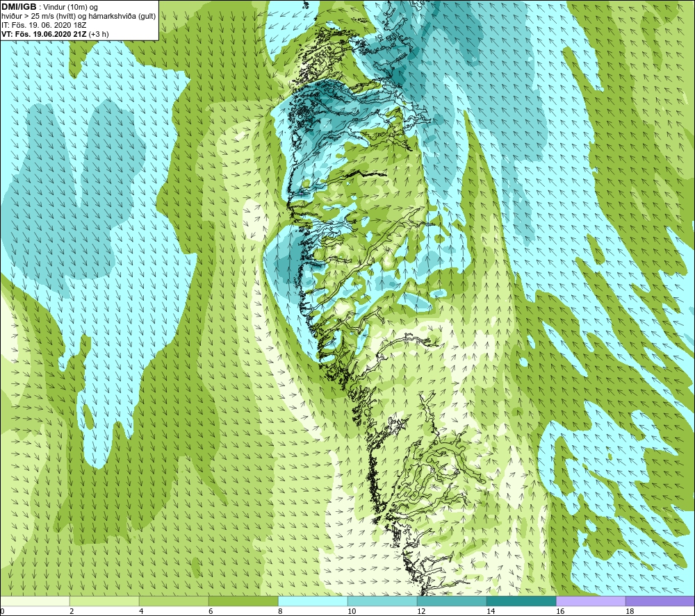Viewport: 695px width, 616px height.
Task: Click the 4–6 m/s green swatch
Action: 174,601
